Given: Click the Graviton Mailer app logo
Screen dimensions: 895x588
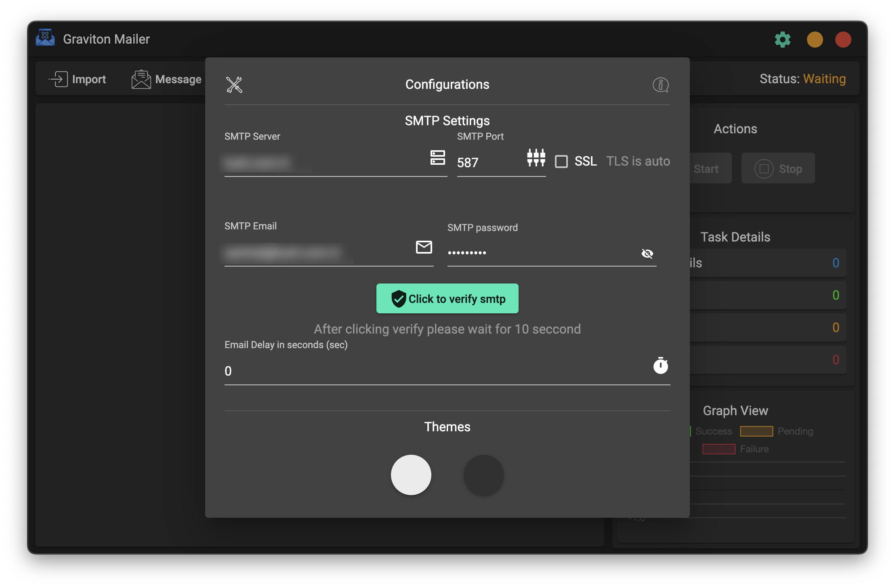Looking at the screenshot, I should coord(45,38).
